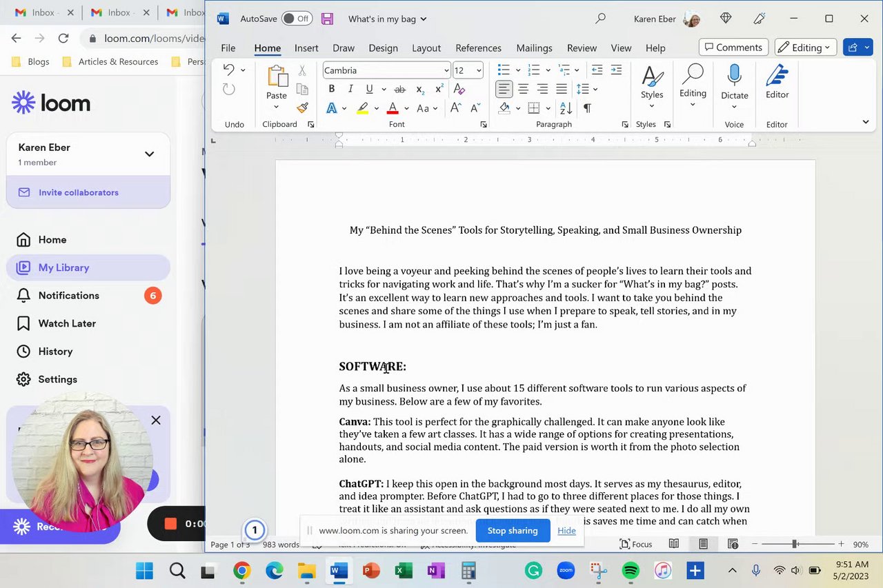Switch to the Draw tab
This screenshot has height=588, width=883.
pyautogui.click(x=344, y=48)
